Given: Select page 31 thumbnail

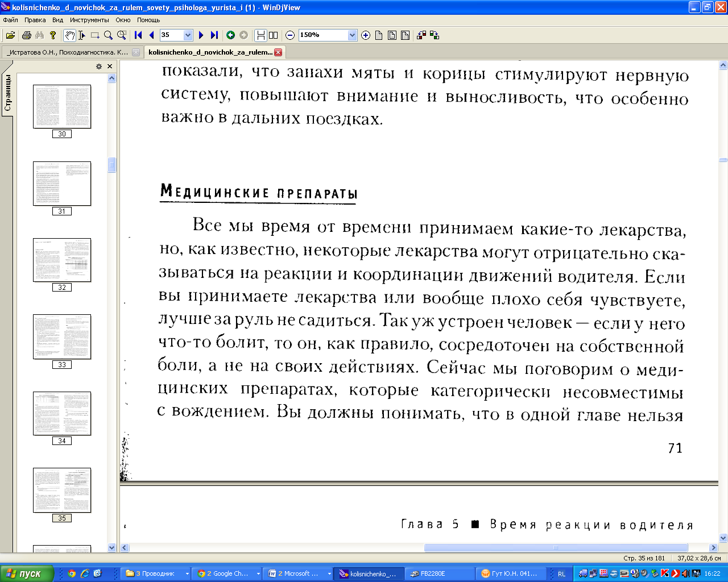Looking at the screenshot, I should (62, 184).
